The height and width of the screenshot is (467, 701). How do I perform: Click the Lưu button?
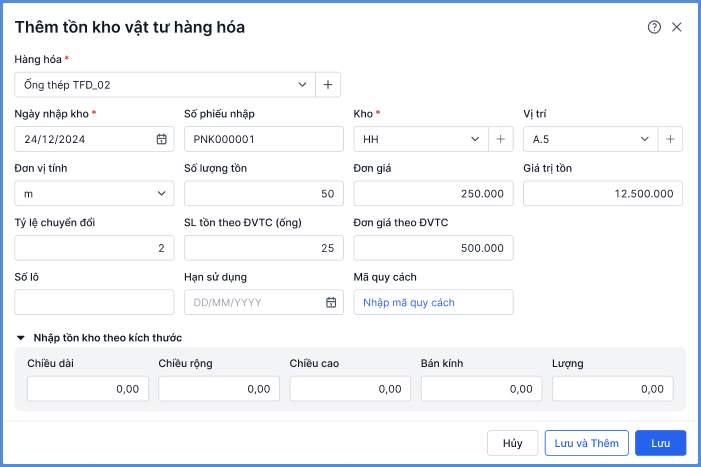point(660,443)
